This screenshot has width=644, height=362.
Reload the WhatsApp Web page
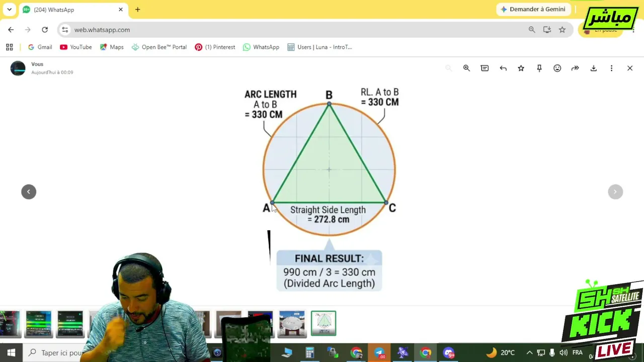pyautogui.click(x=45, y=30)
